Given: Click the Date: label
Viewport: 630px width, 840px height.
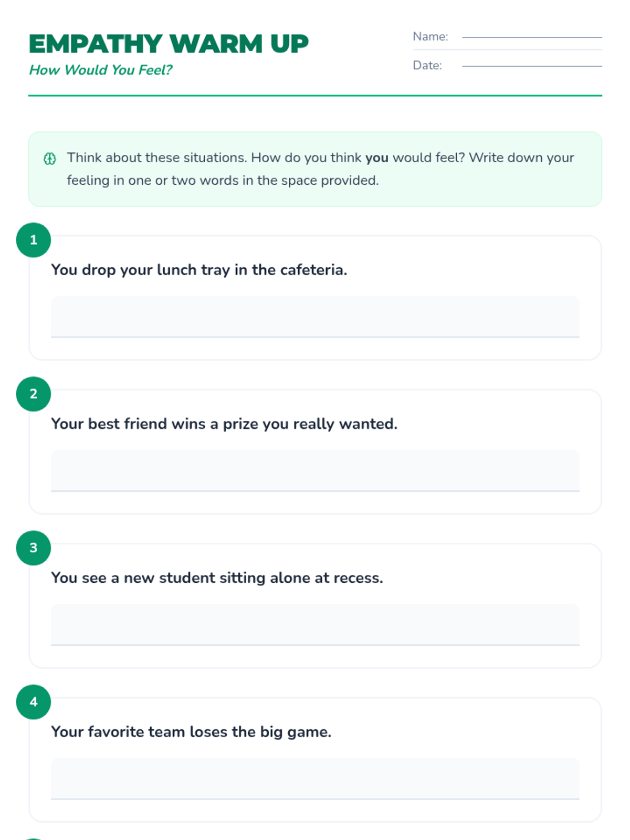Looking at the screenshot, I should coord(427,66).
